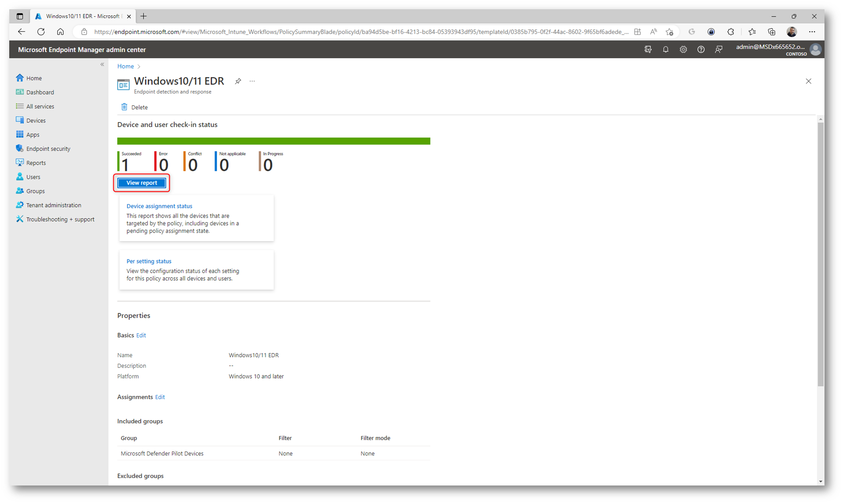The width and height of the screenshot is (843, 504).
Task: Open the browser tab actions menu icon
Action: coord(19,16)
